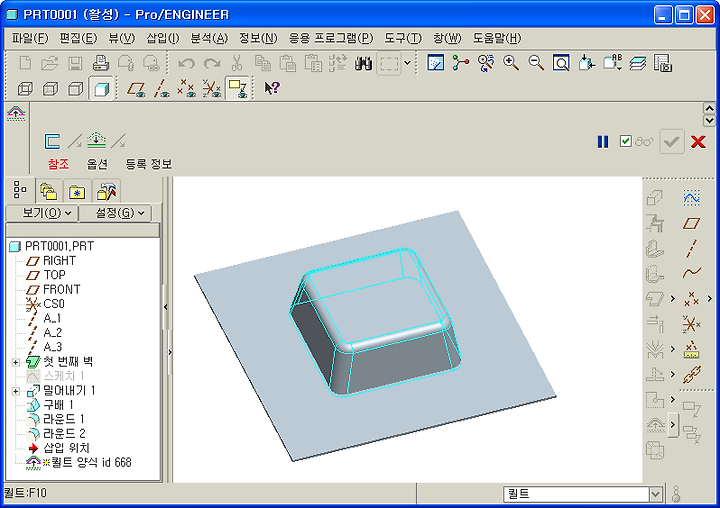720x508 pixels.
Task: Click the View manager icon
Action: (663, 63)
